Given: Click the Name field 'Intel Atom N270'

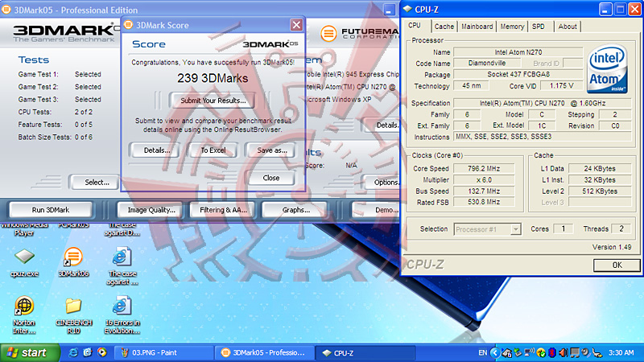Looking at the screenshot, I should (518, 52).
